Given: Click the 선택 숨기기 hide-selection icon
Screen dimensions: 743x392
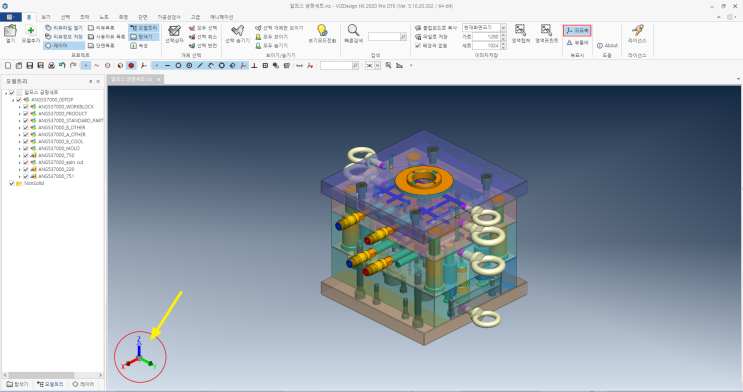Looking at the screenshot, I should (237, 31).
